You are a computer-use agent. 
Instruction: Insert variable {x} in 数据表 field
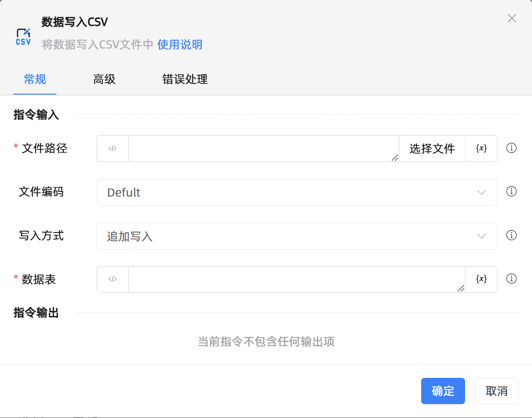[481, 279]
